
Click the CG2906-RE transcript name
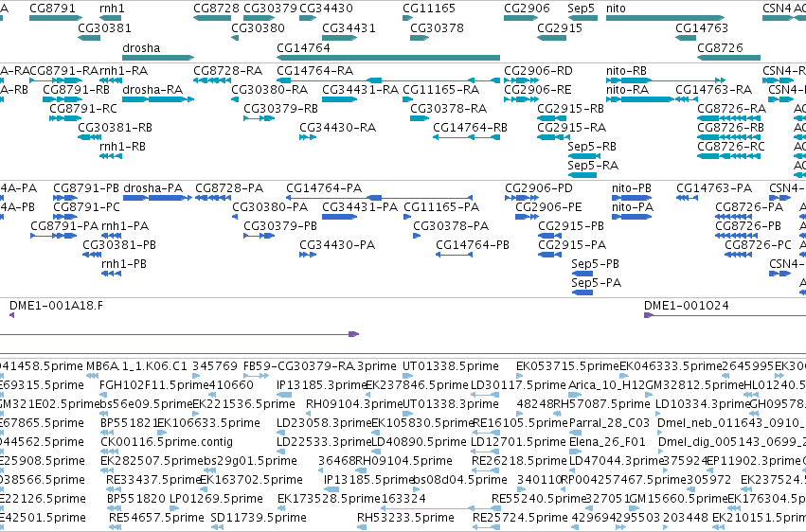pyautogui.click(x=538, y=90)
